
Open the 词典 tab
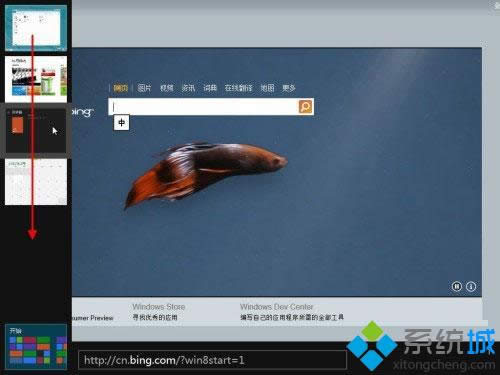coord(210,88)
